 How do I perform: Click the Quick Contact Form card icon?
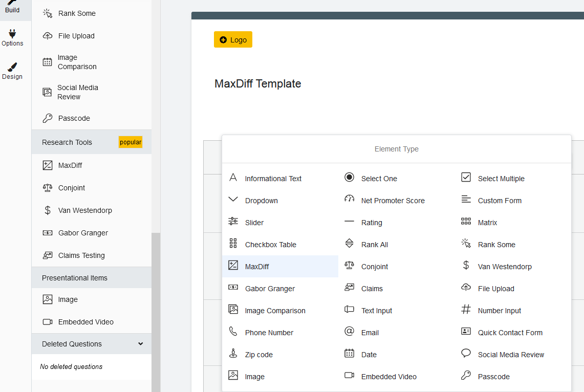pyautogui.click(x=466, y=332)
